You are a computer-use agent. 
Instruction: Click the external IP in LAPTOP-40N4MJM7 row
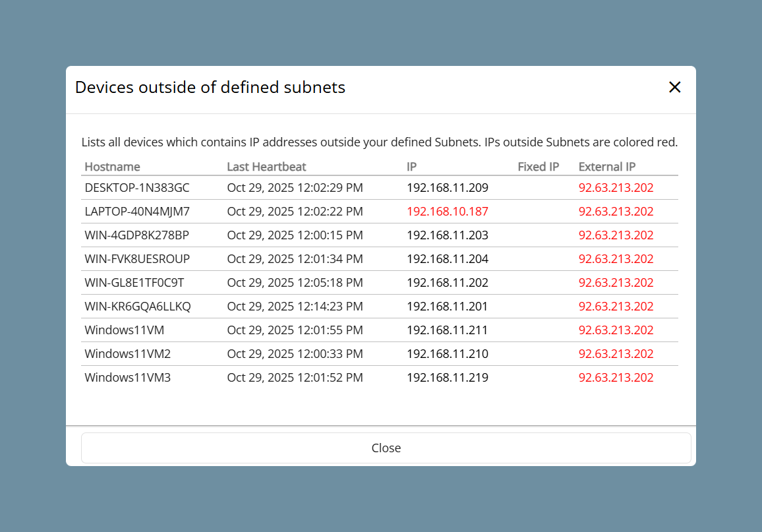(x=616, y=212)
